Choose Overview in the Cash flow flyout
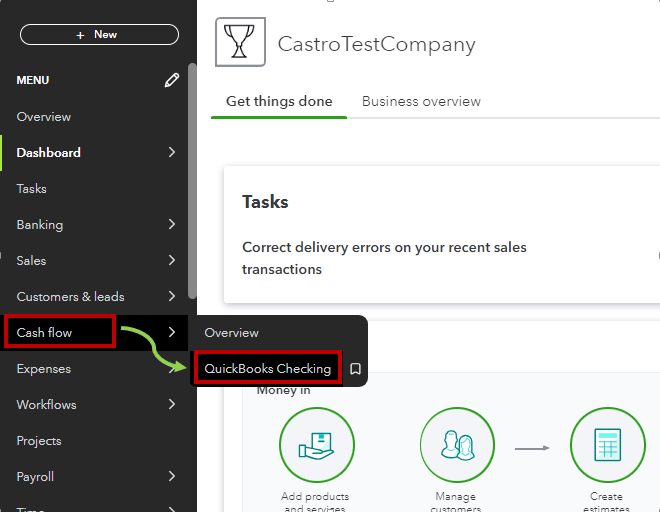Viewport: 660px width, 512px height. pos(231,333)
